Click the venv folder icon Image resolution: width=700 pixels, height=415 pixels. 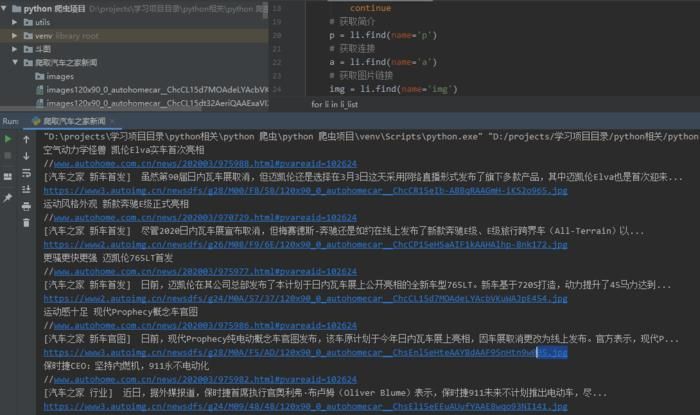point(28,35)
